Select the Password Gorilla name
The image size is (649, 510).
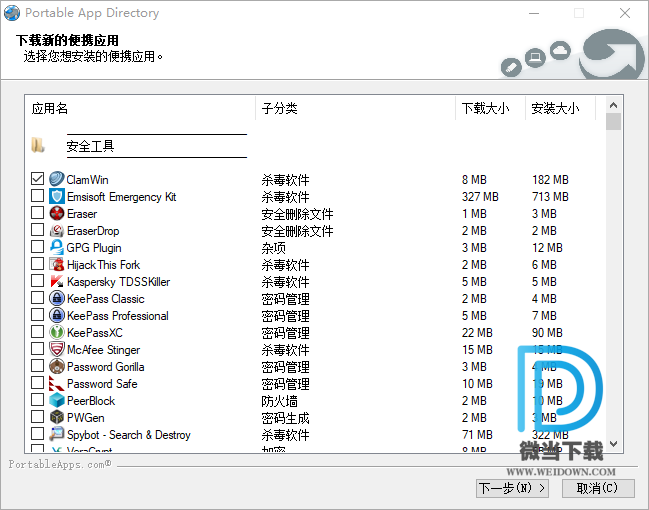[106, 366]
